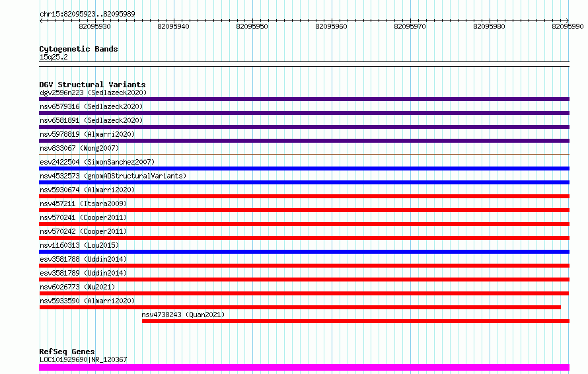Click the red bar under nsv5930674
Viewport: 588px width, 374px height.
coord(304,196)
